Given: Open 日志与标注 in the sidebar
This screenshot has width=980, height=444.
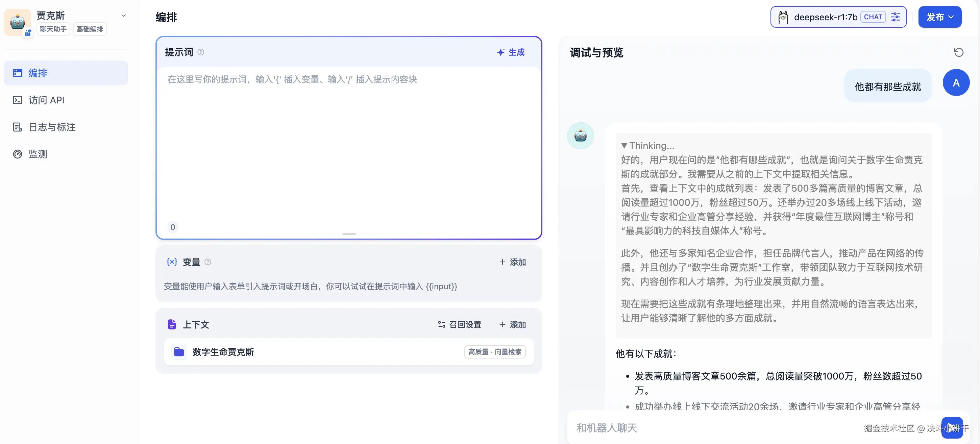Looking at the screenshot, I should (52, 127).
